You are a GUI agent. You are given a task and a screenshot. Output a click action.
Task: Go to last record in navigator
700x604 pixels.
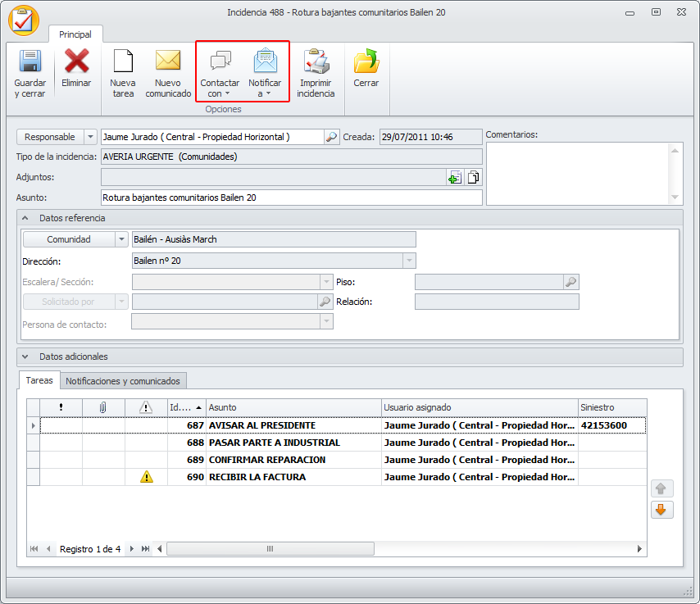coord(146,548)
